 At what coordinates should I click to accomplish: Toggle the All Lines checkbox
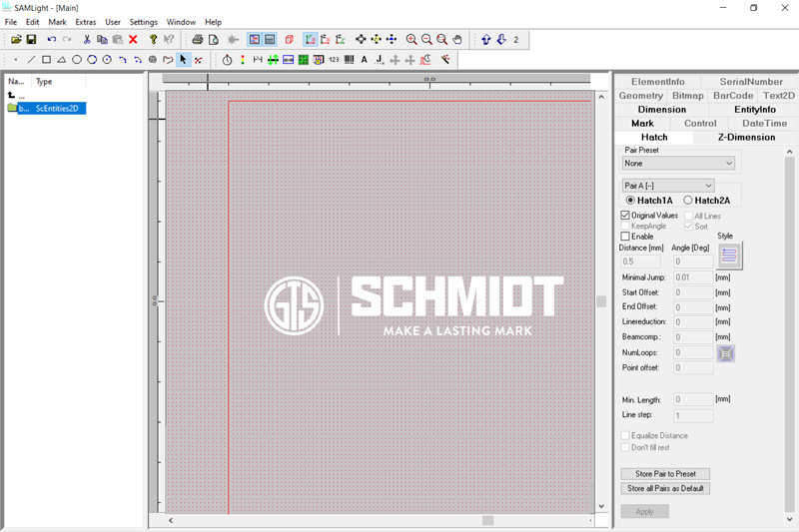tap(688, 216)
